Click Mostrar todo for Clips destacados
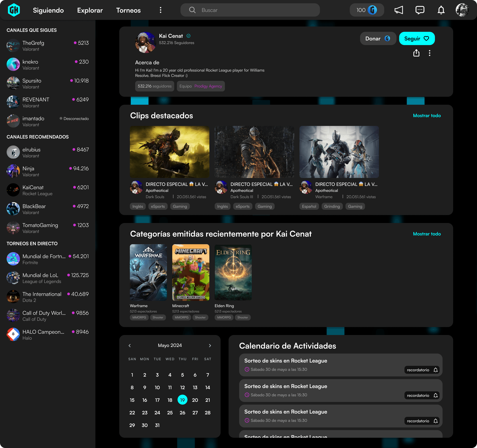The height and width of the screenshot is (448, 477). (x=427, y=116)
